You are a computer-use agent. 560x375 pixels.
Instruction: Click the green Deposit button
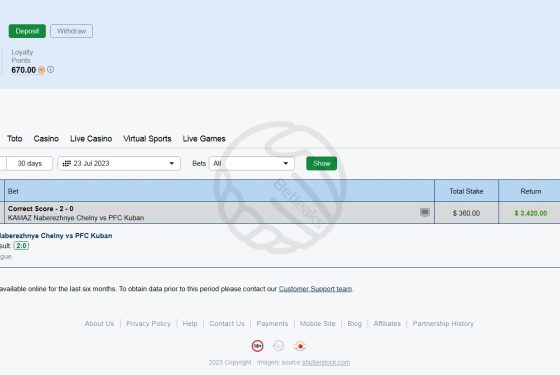[x=27, y=31]
